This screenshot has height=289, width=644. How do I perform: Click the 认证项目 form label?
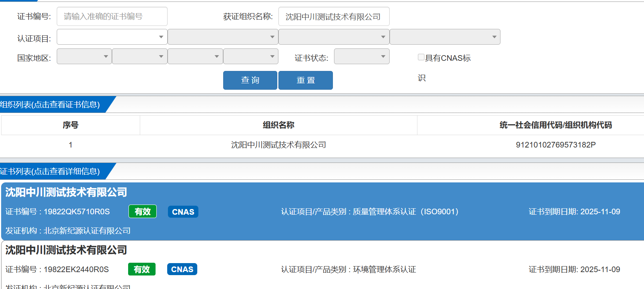pos(34,39)
